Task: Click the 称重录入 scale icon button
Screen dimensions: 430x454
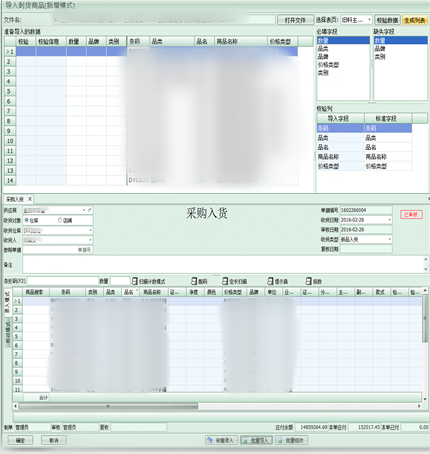Action: point(221,440)
